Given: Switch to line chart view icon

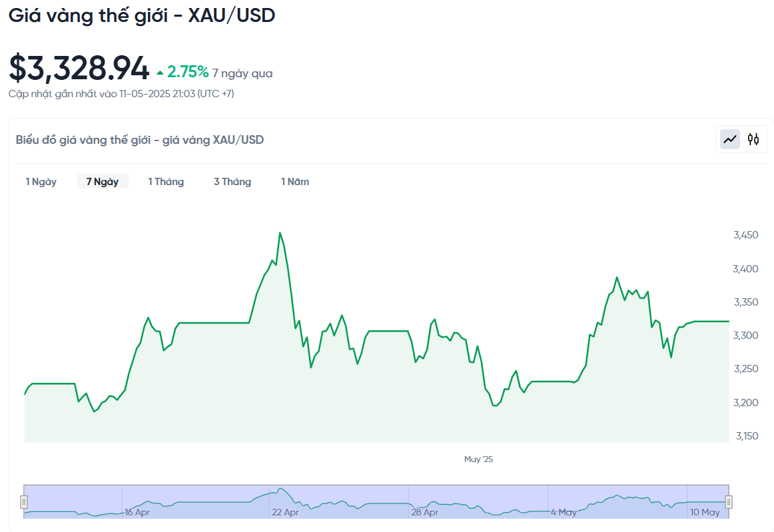Looking at the screenshot, I should coord(730,140).
